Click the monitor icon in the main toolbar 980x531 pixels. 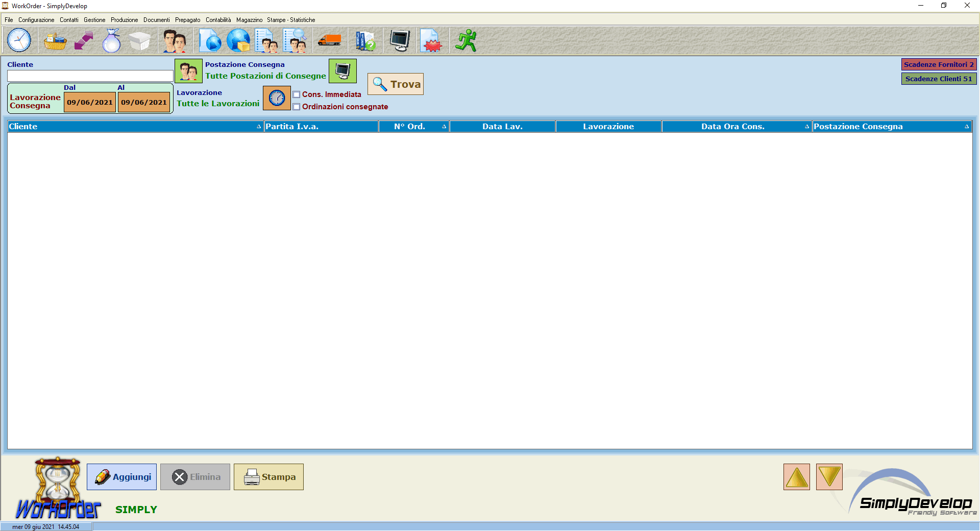pyautogui.click(x=400, y=40)
